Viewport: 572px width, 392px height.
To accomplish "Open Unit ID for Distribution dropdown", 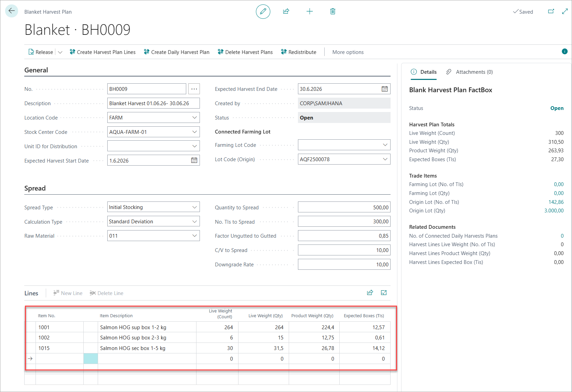I will pyautogui.click(x=194, y=146).
